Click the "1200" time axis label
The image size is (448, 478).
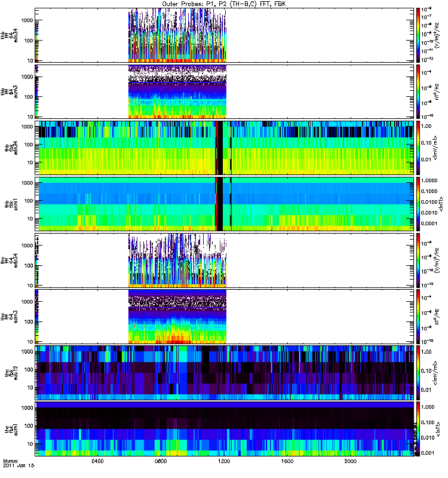(224, 461)
